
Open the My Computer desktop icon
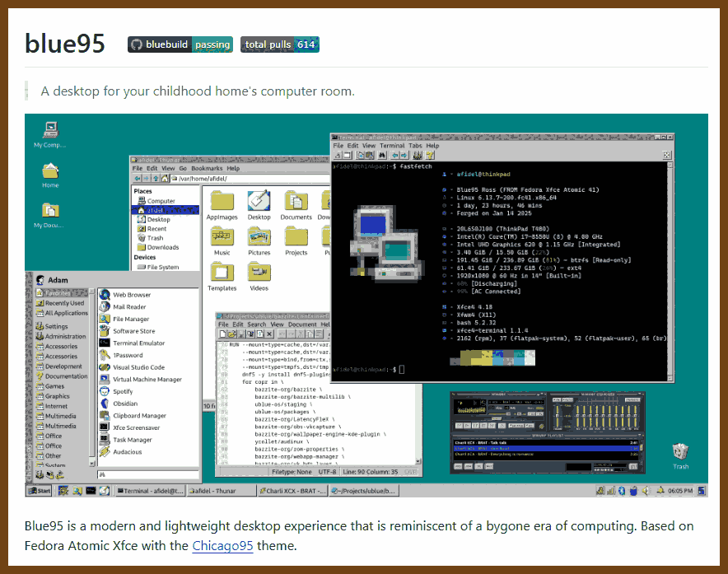click(x=50, y=134)
